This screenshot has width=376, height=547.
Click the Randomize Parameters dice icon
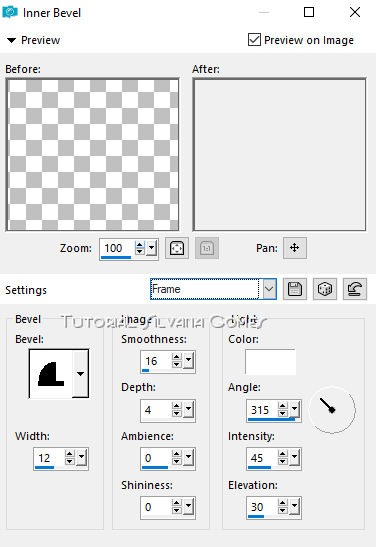(325, 289)
